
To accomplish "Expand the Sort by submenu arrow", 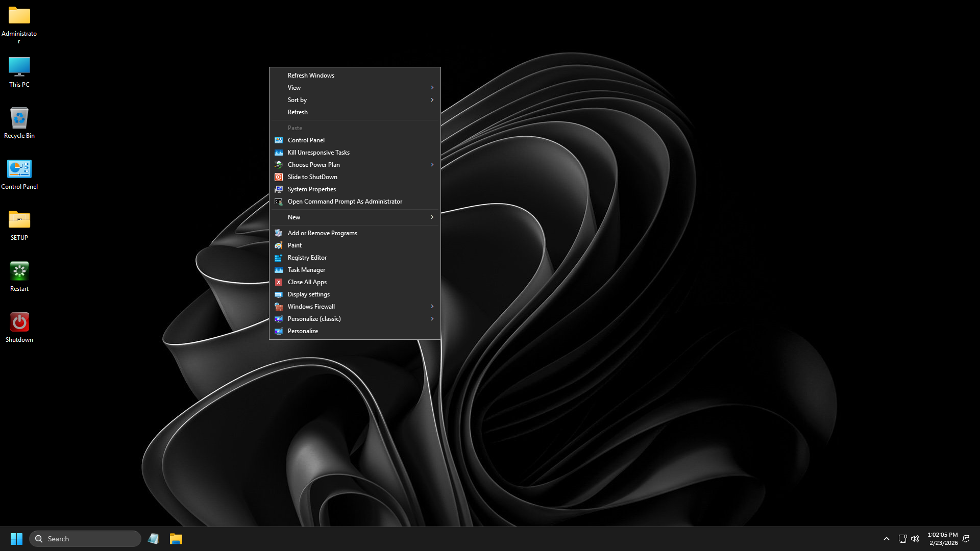I will click(432, 100).
